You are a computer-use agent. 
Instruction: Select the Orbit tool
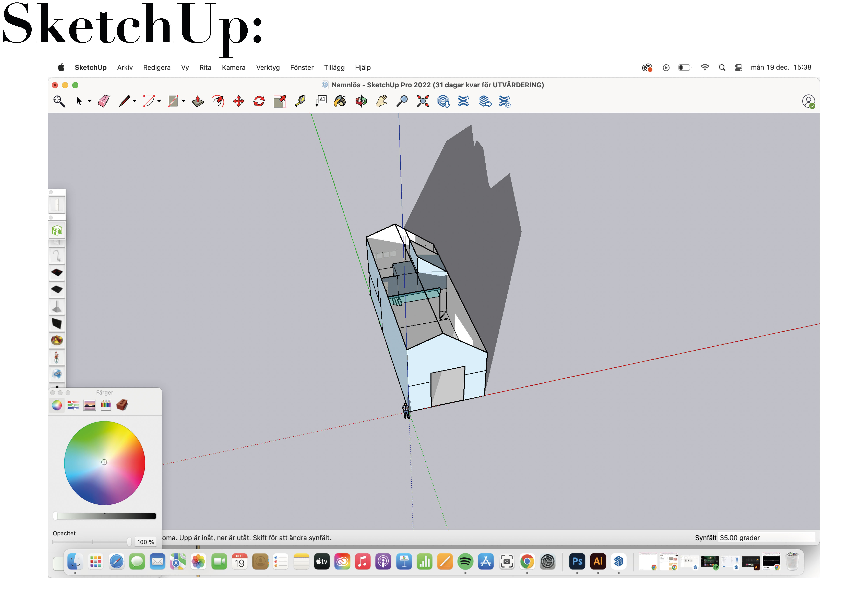[361, 101]
